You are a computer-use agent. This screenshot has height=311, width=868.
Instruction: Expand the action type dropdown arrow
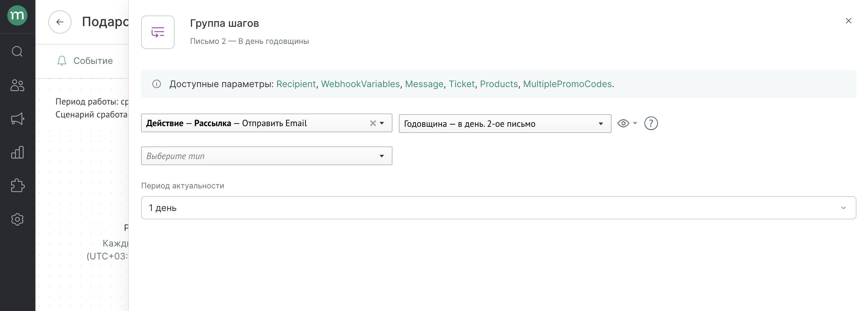(382, 123)
